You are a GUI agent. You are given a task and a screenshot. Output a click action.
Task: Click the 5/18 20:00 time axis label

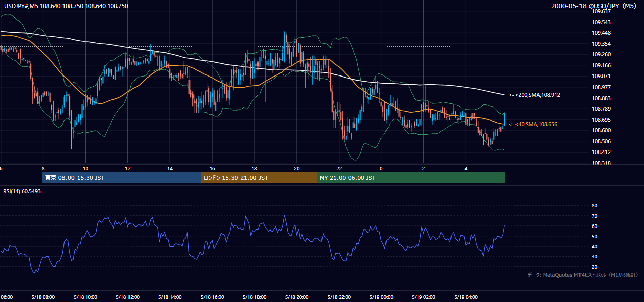pos(297,297)
